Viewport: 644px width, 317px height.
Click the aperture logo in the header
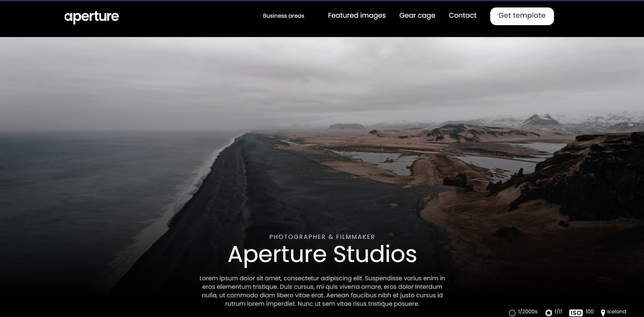click(92, 17)
